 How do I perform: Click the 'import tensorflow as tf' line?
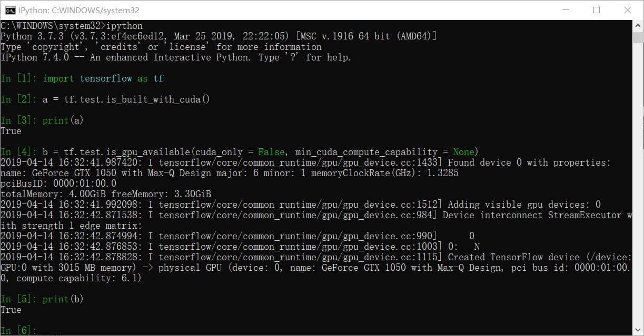(x=82, y=78)
